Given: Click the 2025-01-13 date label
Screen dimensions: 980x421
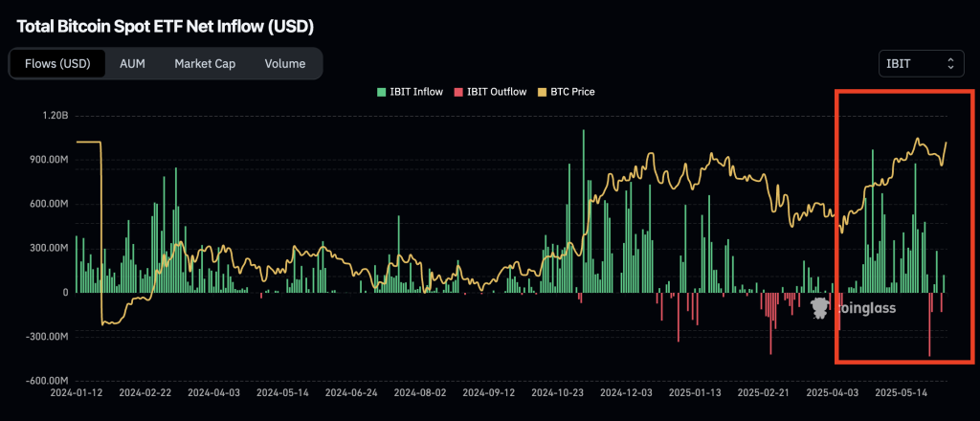Looking at the screenshot, I should click(x=695, y=393).
